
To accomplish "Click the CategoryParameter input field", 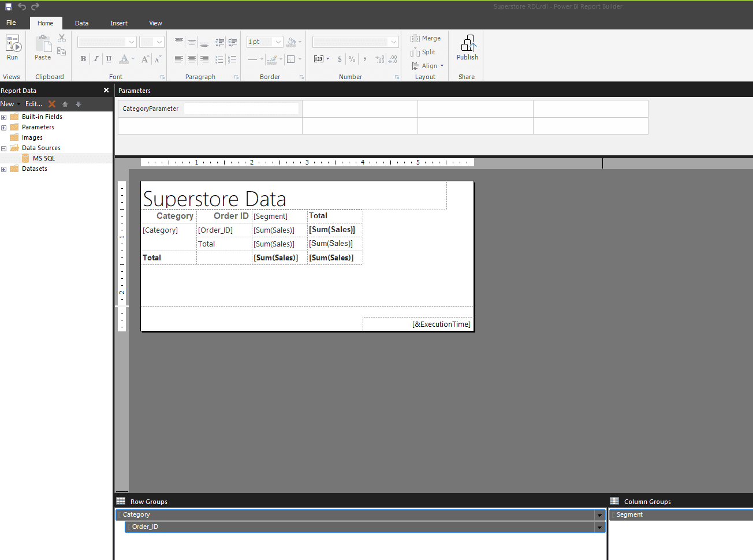I will 241,108.
